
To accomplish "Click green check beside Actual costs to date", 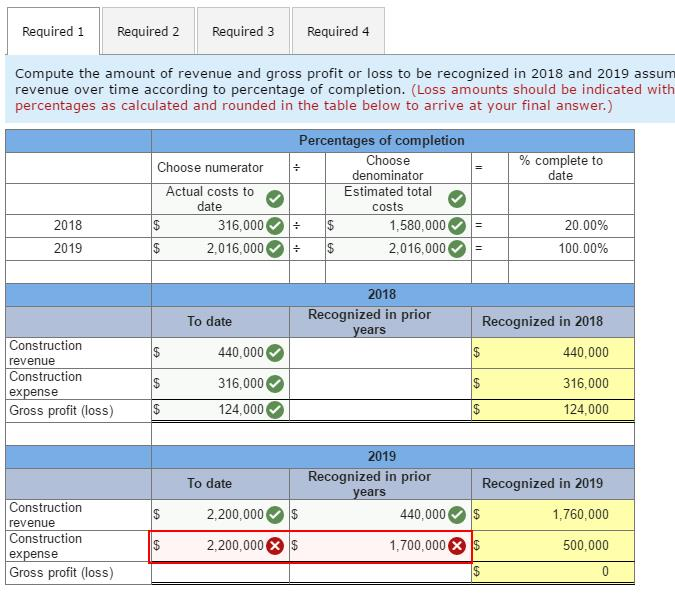I will point(275,199).
